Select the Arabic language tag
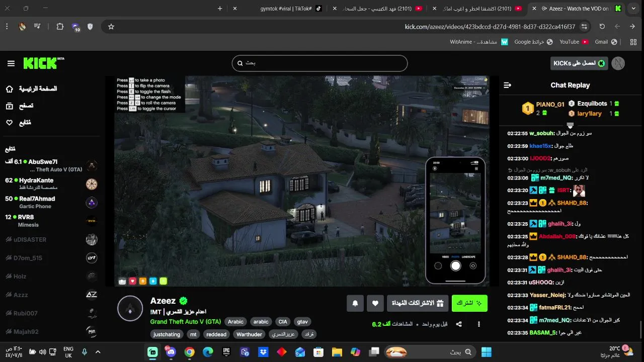This screenshot has height=362, width=644. (235, 322)
